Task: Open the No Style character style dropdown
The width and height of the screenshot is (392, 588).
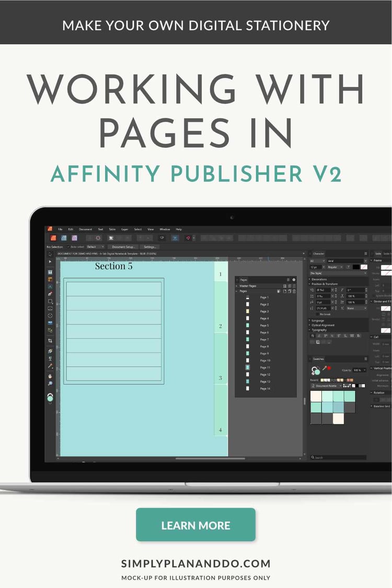Action: [x=338, y=273]
